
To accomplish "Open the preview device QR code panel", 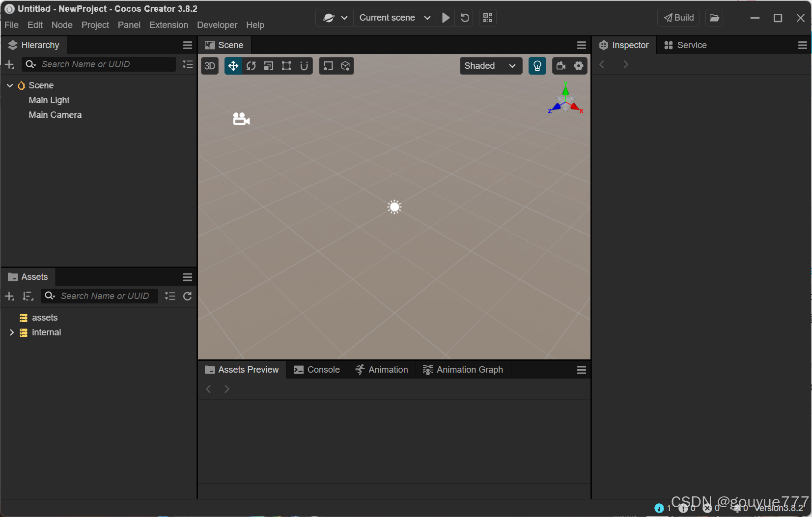I will [488, 18].
